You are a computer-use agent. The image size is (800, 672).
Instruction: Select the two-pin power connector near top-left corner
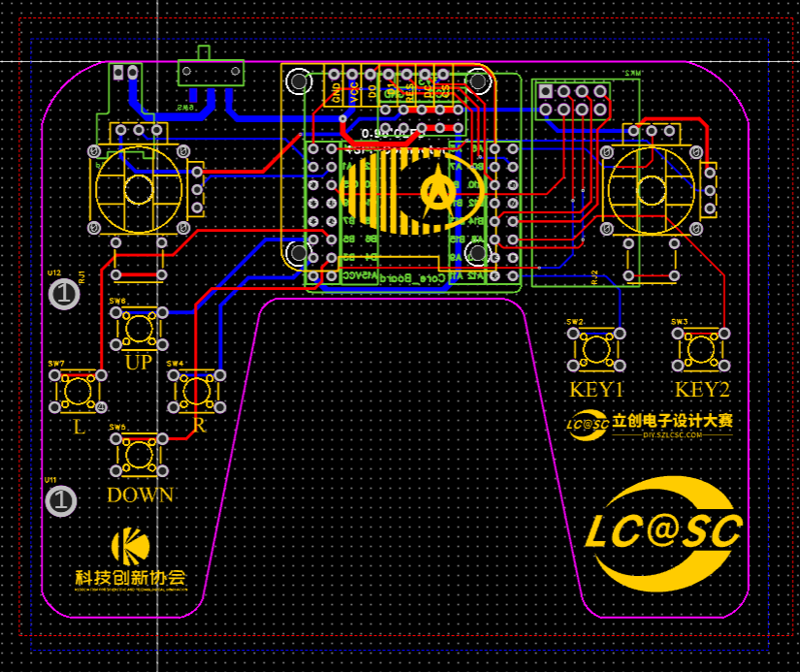(125, 73)
